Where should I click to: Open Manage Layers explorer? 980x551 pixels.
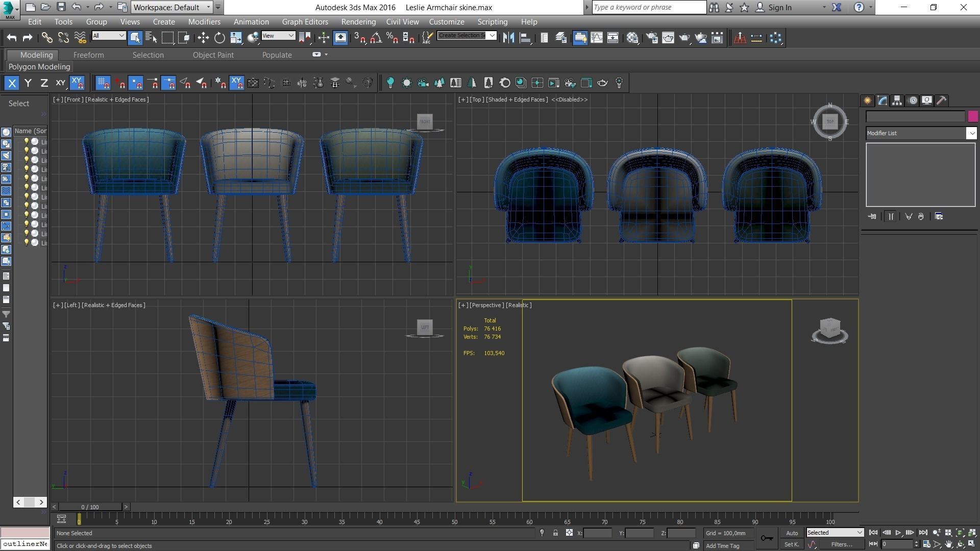click(x=560, y=38)
